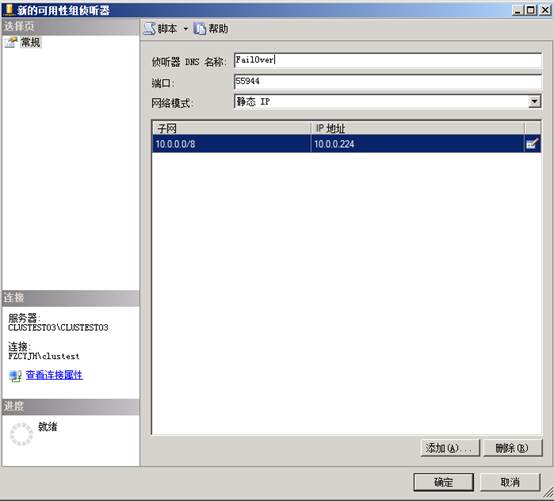Click the listener DNS name field containing FailOver
554x501 pixels.
tap(388, 60)
